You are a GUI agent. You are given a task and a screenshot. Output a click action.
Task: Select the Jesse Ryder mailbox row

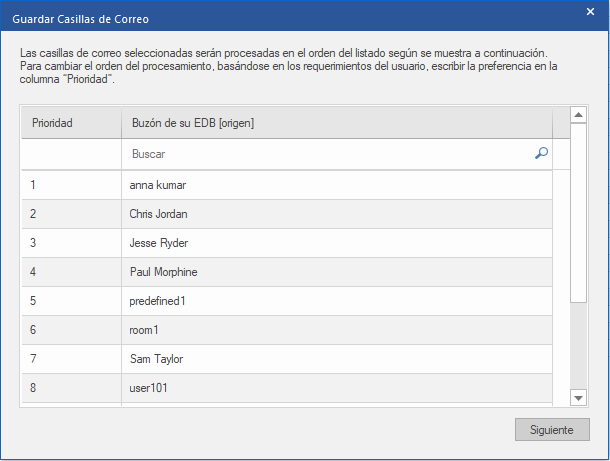point(336,243)
